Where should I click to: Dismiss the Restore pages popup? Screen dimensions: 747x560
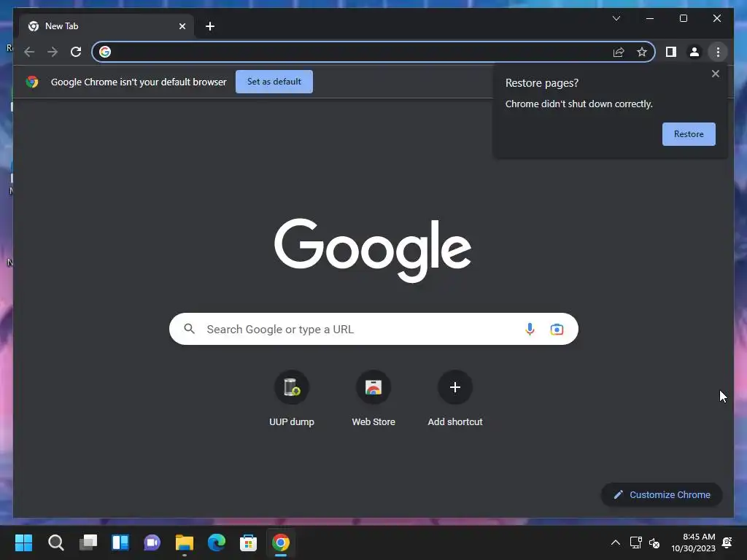coord(715,74)
